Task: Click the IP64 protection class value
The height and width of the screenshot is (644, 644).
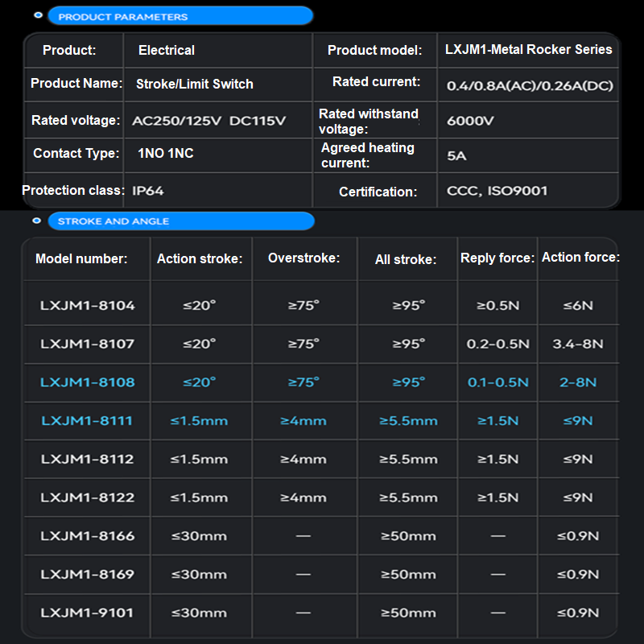Action: pyautogui.click(x=148, y=191)
